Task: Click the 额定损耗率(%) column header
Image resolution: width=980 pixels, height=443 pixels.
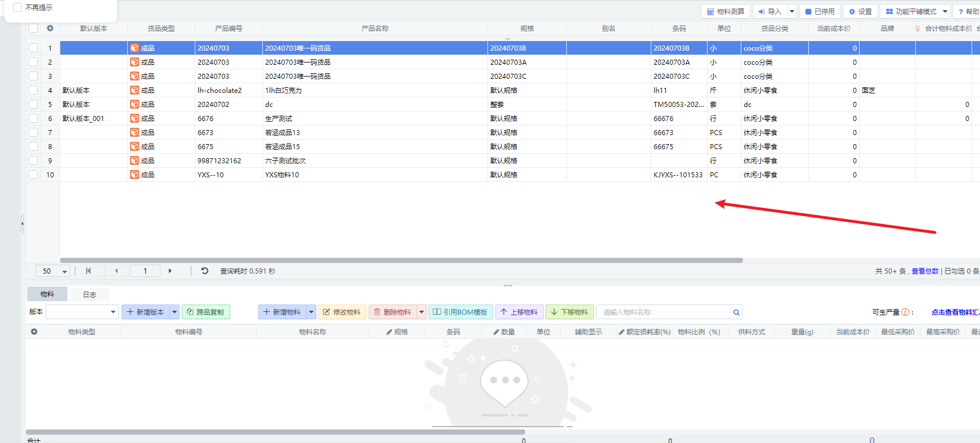Action: [645, 332]
